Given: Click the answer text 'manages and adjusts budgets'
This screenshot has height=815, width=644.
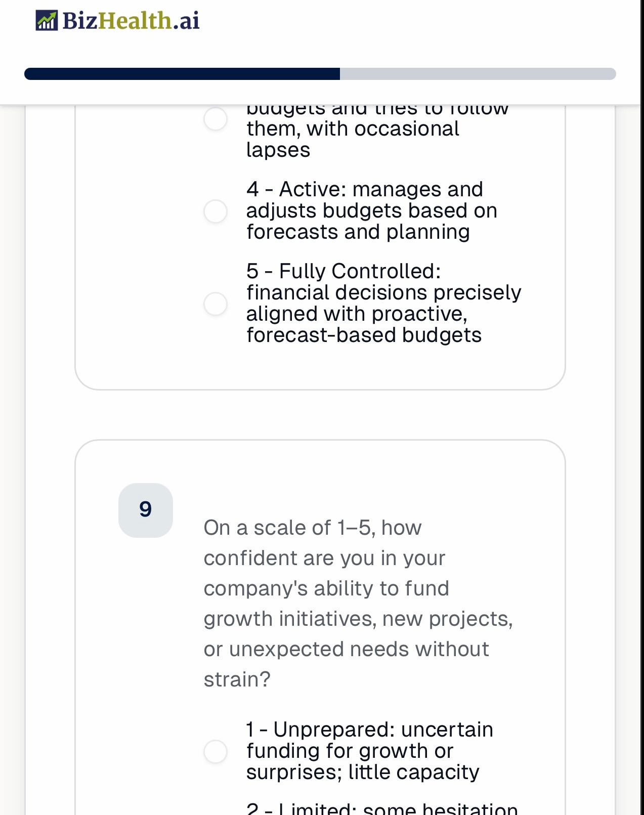Looking at the screenshot, I should (x=372, y=210).
